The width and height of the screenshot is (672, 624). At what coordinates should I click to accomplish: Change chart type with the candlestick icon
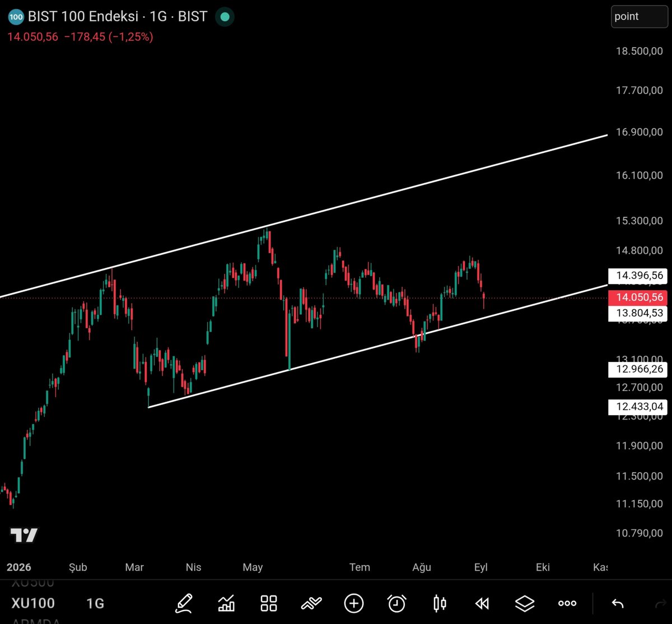tap(440, 603)
